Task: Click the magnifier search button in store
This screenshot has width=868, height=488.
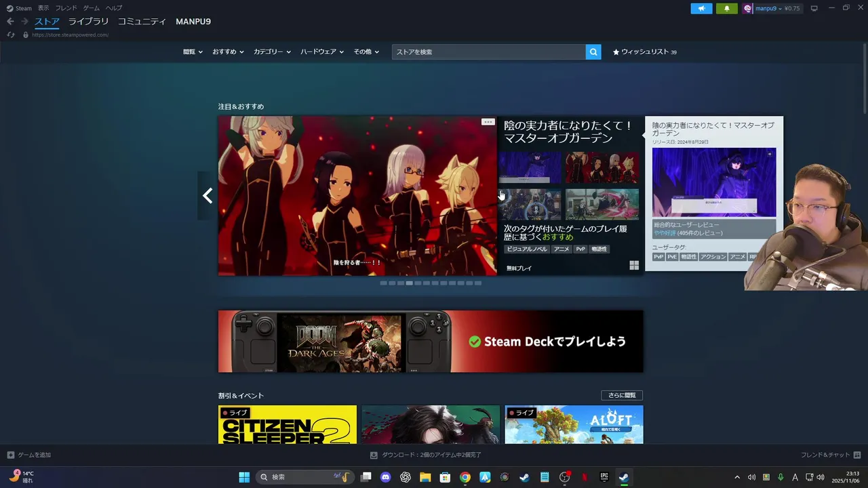Action: coord(593,52)
